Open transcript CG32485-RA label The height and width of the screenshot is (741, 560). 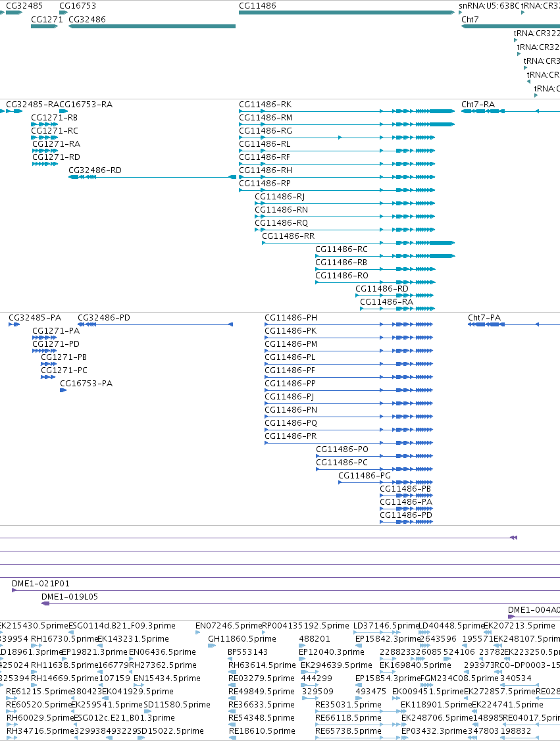tap(32, 105)
